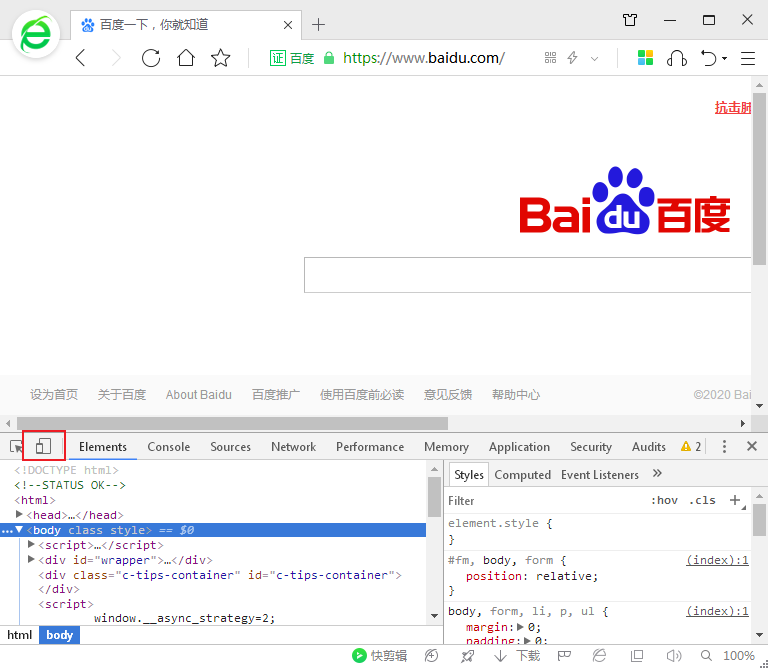Open the skin shirt icon in title bar
This screenshot has width=768, height=668.
(x=630, y=20)
